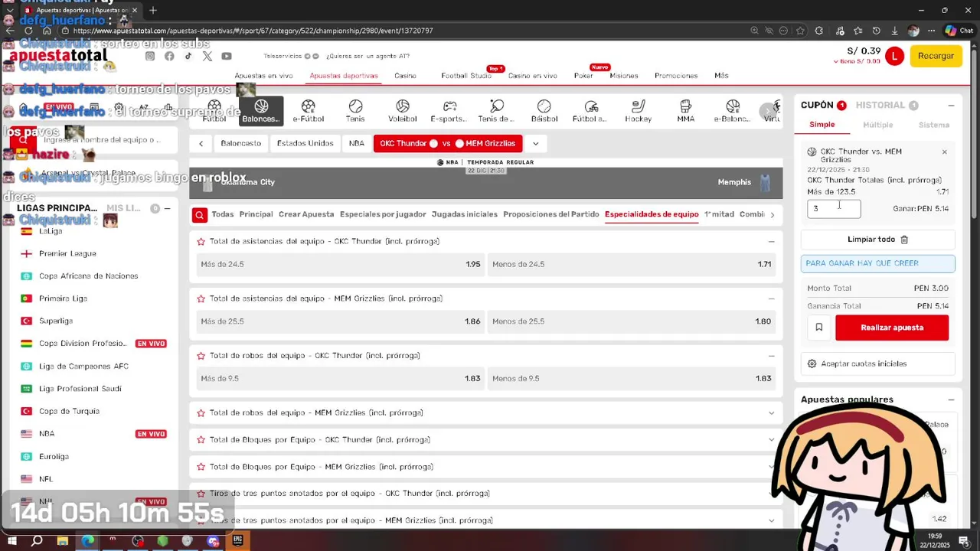Screen dimensions: 980x551
Task: Open the X (Twitter) social icon
Action: pyautogui.click(x=207, y=56)
